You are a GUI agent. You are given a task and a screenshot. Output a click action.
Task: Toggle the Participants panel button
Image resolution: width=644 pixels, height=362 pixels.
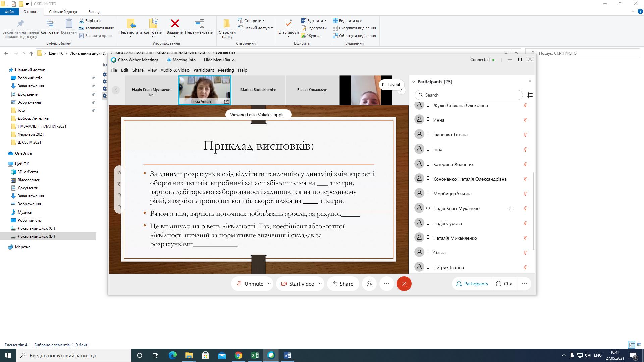(472, 284)
